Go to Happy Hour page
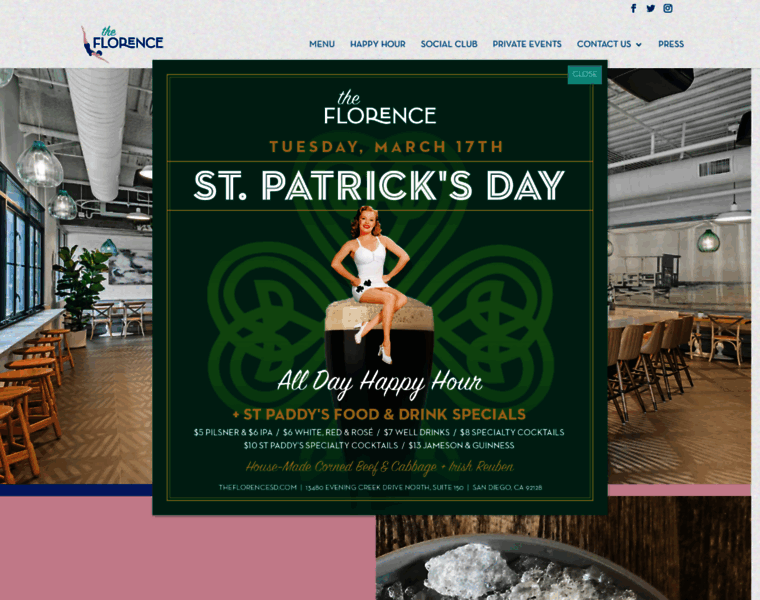The height and width of the screenshot is (600, 760). (378, 44)
